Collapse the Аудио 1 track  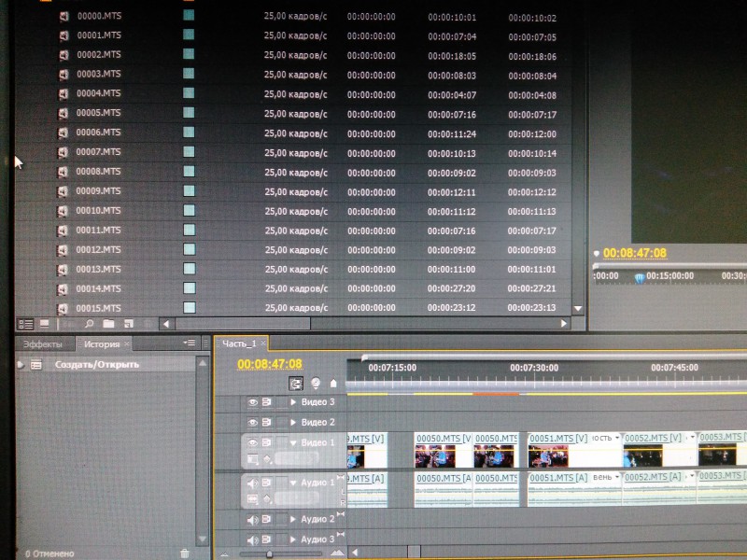click(293, 483)
